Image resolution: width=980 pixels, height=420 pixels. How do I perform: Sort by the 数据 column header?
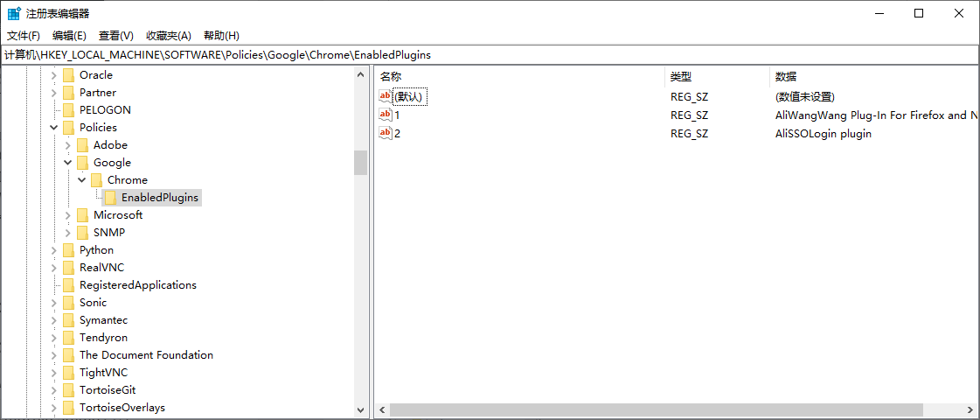873,76
